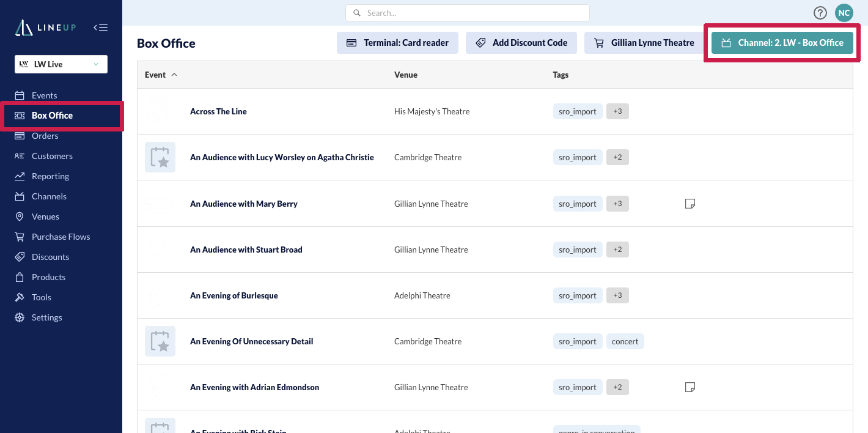Click the Settings gear icon
The image size is (868, 433).
click(20, 317)
